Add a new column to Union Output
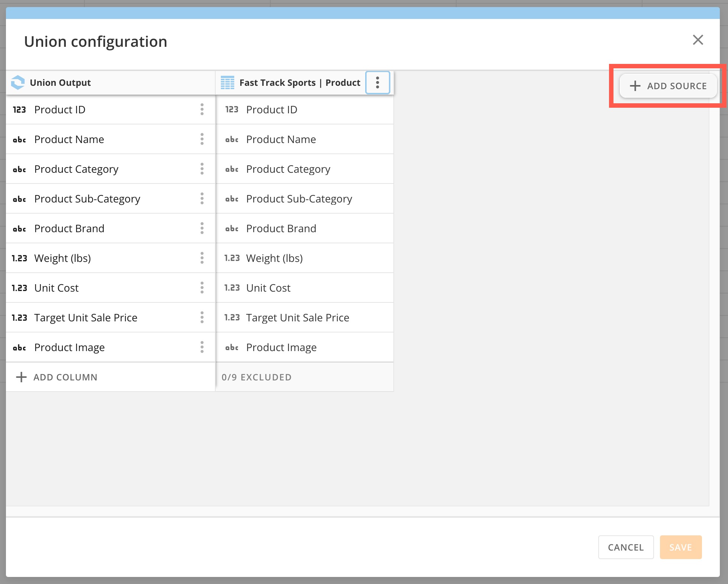 coord(57,377)
